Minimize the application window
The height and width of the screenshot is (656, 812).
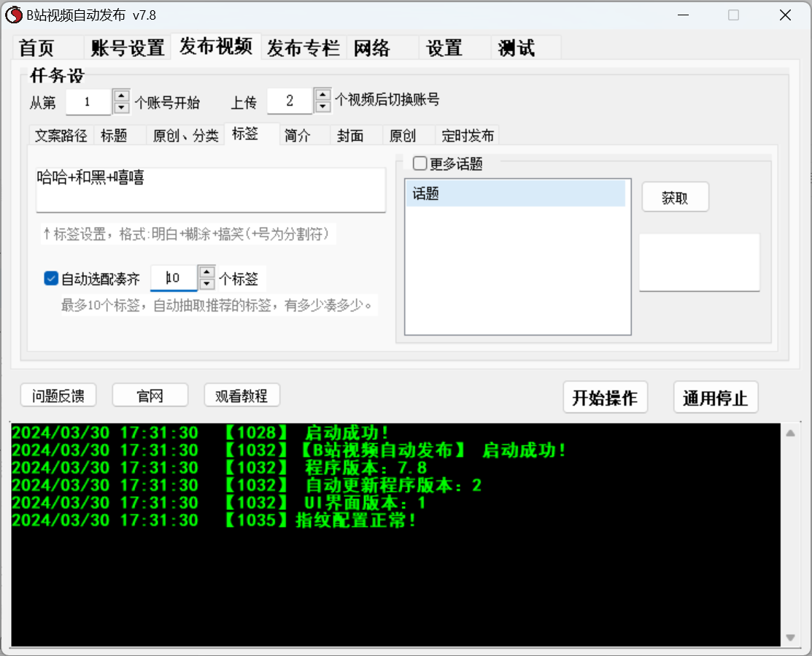pos(684,15)
